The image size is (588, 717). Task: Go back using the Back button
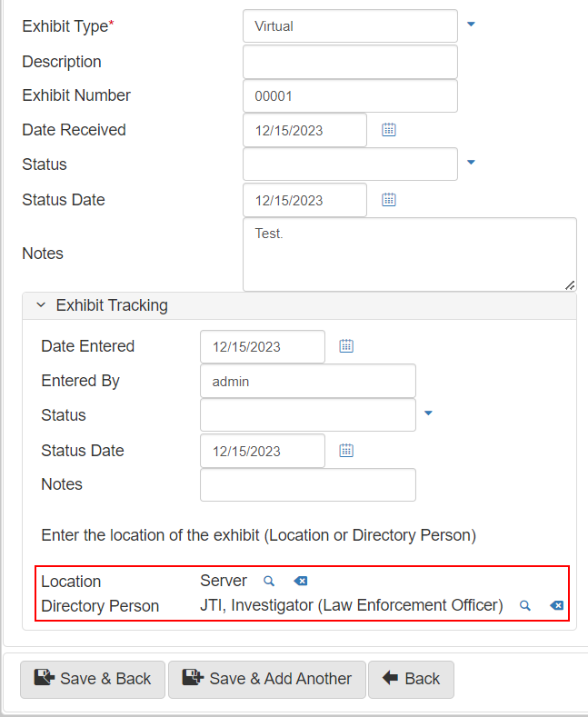click(411, 679)
